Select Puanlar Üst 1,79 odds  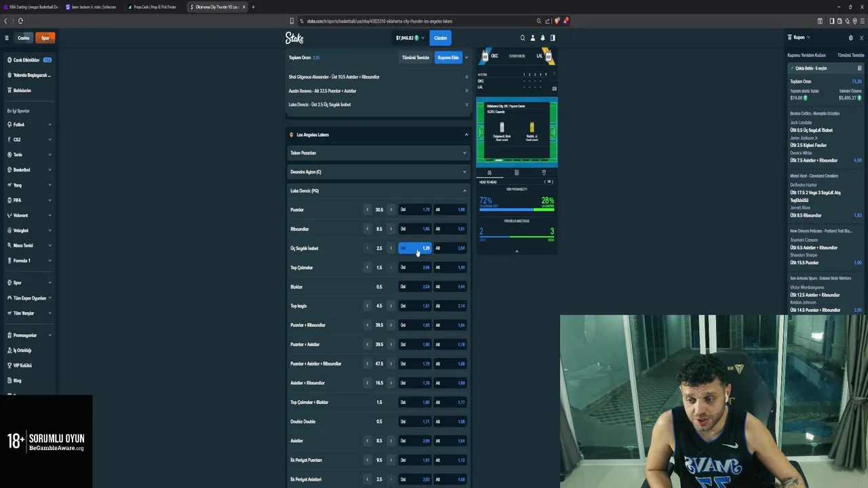(415, 210)
